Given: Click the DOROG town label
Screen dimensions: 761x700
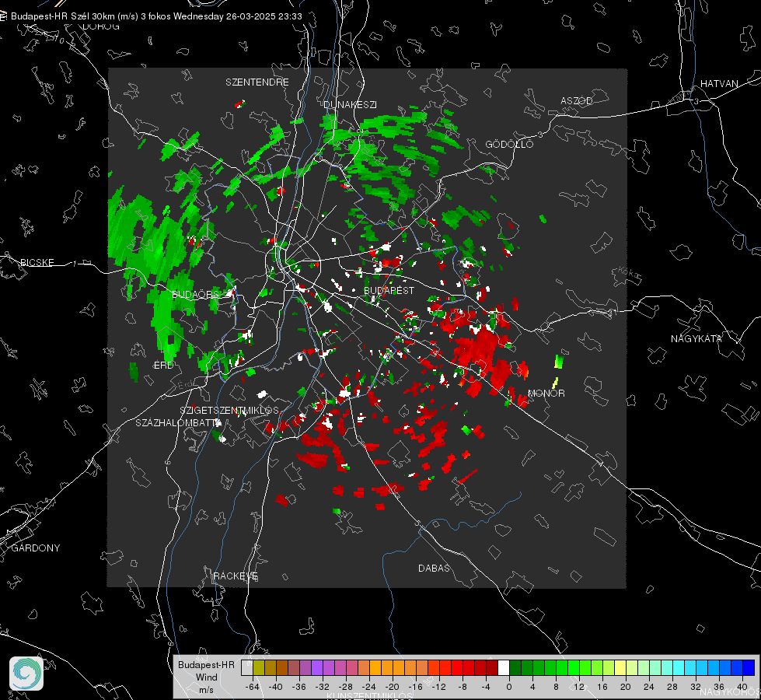Looking at the screenshot, I should 101,26.
